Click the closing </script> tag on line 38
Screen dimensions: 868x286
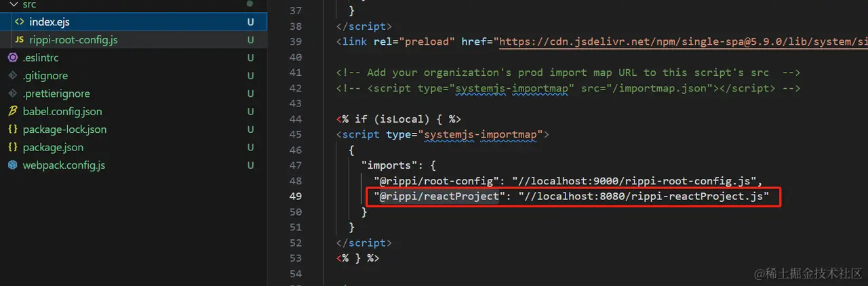coord(364,26)
